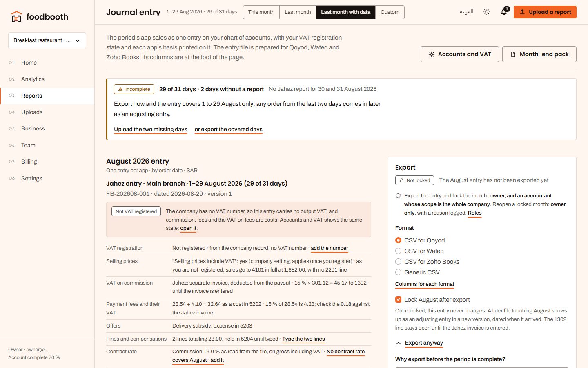Image resolution: width=588 pixels, height=368 pixels.
Task: Click No contract rate covers August link
Action: pos(345,352)
